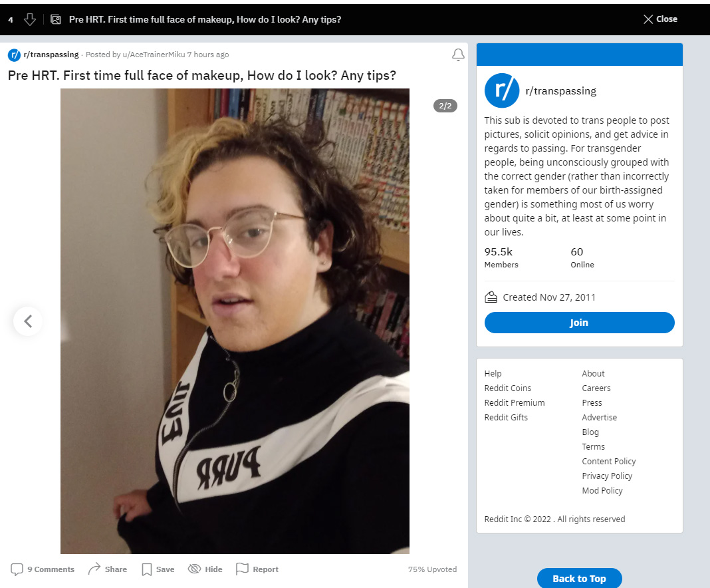710x588 pixels.
Task: Click Back to Top button
Action: coord(579,579)
